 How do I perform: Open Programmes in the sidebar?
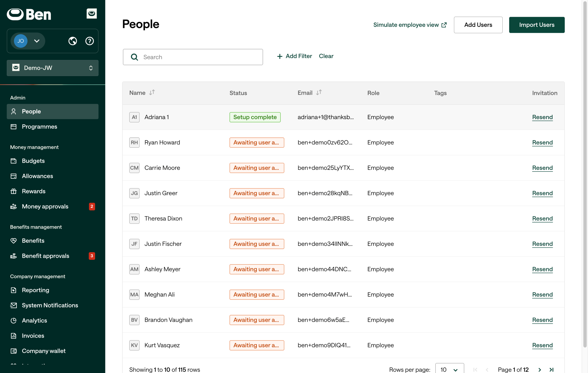click(39, 127)
